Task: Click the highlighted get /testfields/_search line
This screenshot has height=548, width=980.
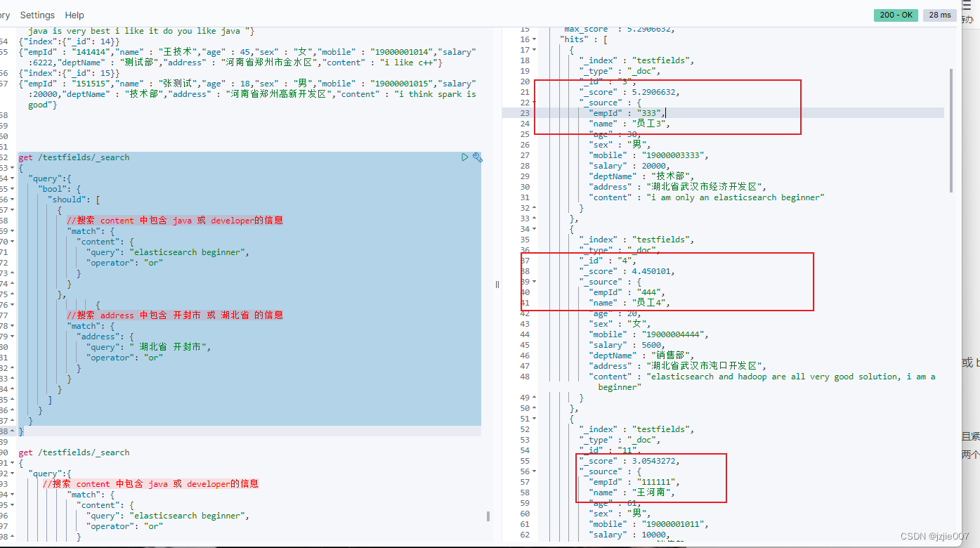Action: (74, 157)
